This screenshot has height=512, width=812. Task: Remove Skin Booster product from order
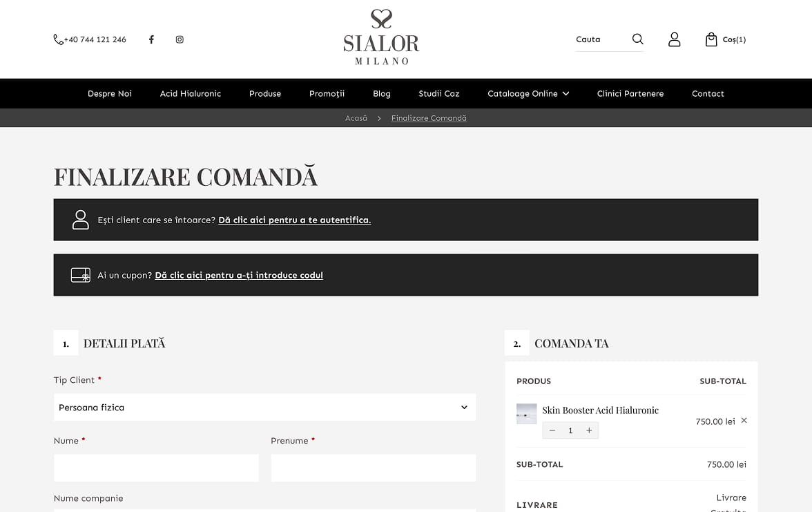point(744,421)
